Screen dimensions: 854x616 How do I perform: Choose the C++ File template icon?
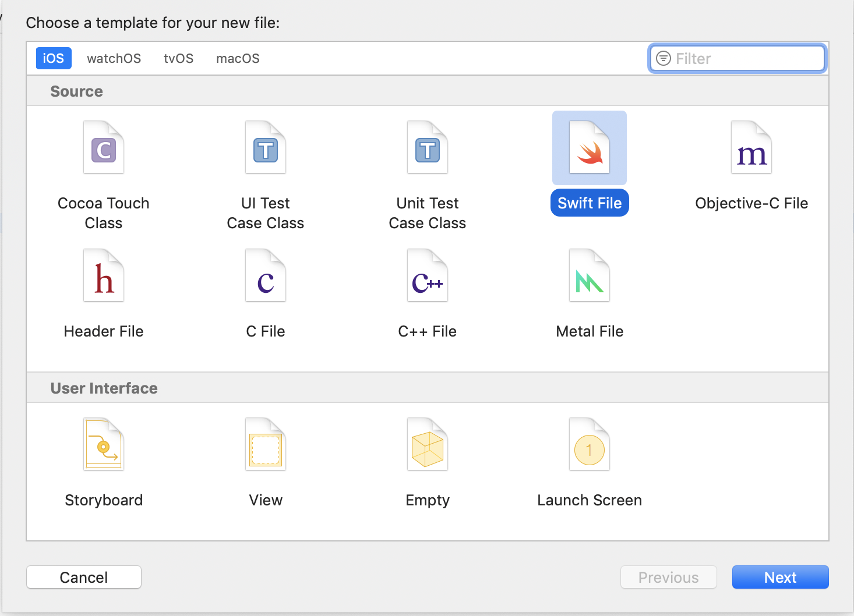(428, 276)
